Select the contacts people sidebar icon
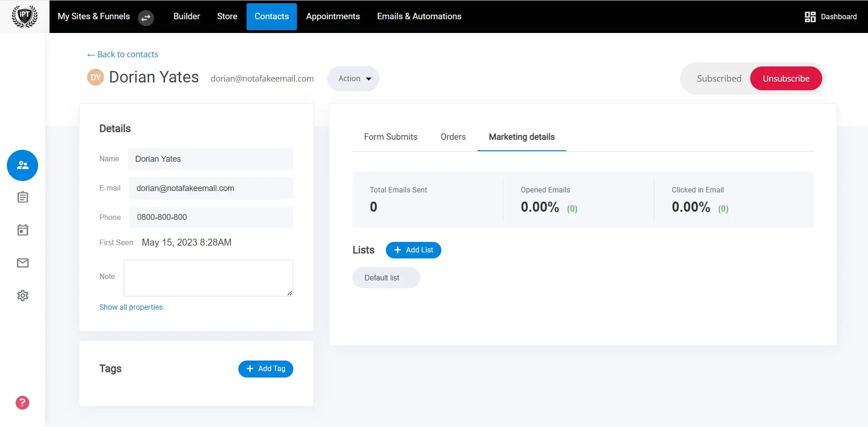 [22, 165]
